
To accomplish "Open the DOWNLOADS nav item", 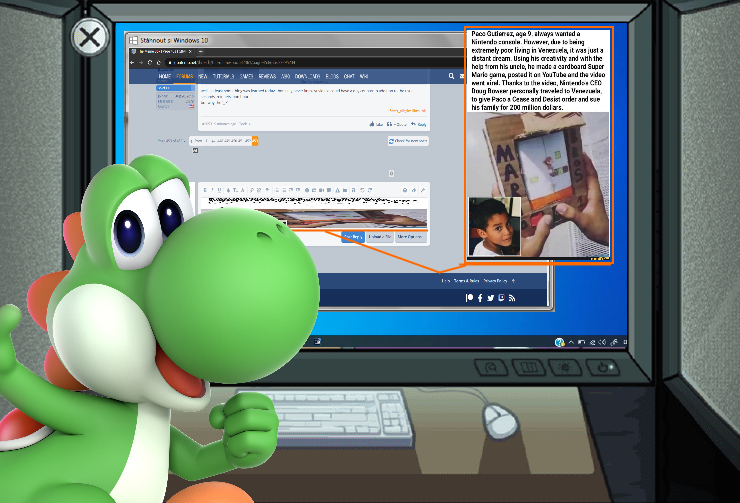I will pos(307,76).
